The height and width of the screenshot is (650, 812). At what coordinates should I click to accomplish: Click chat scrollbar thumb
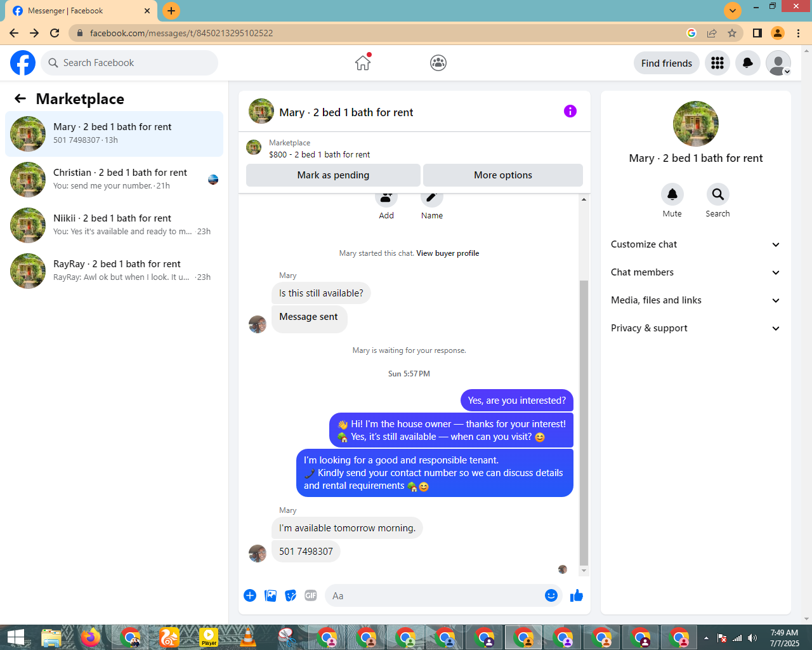(584, 422)
